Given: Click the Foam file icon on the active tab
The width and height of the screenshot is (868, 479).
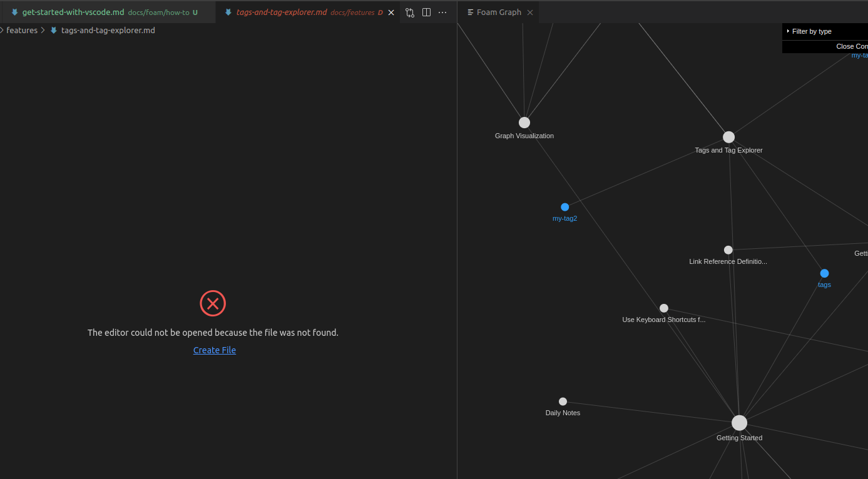Looking at the screenshot, I should point(228,12).
